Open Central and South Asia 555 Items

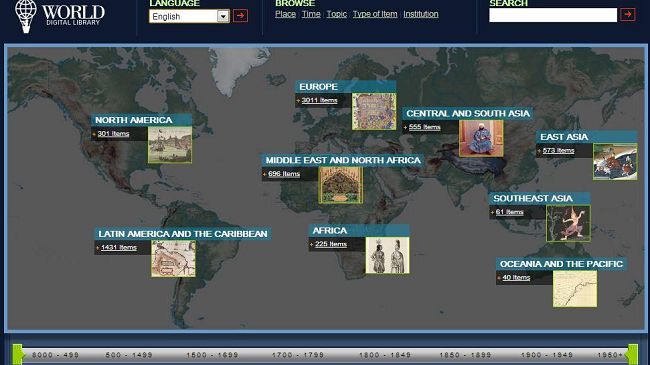424,127
